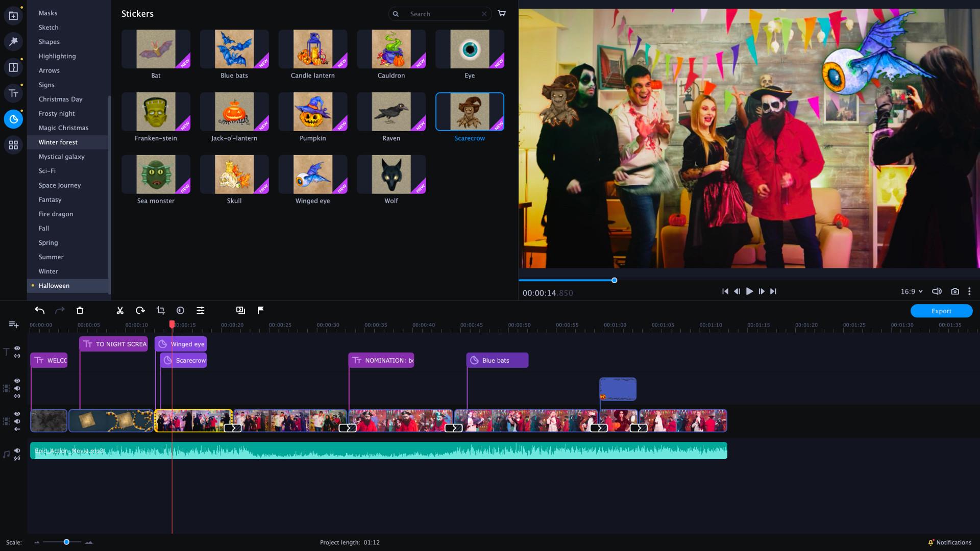Open the Filters panel with the magic wand
The width and height of the screenshot is (980, 551).
[x=13, y=41]
